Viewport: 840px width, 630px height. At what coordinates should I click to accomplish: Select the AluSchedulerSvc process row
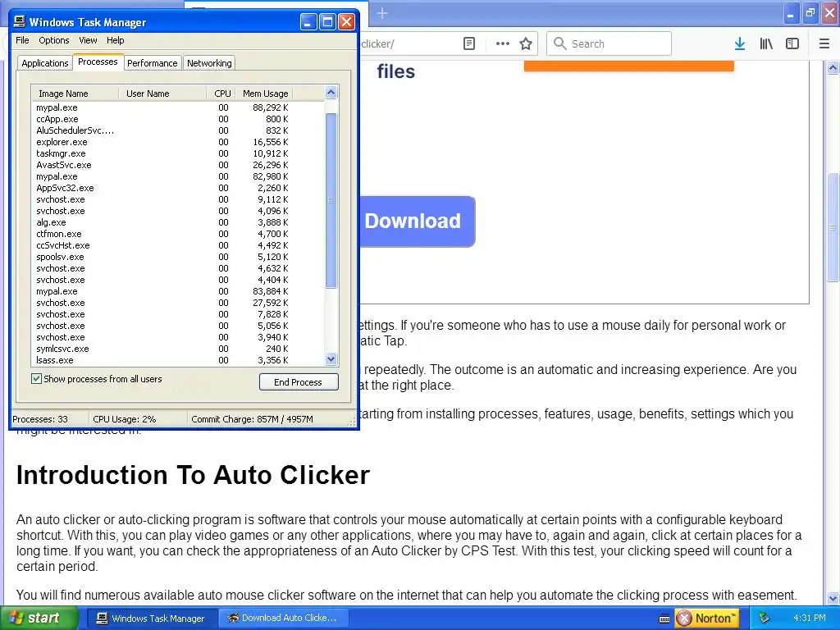178,130
